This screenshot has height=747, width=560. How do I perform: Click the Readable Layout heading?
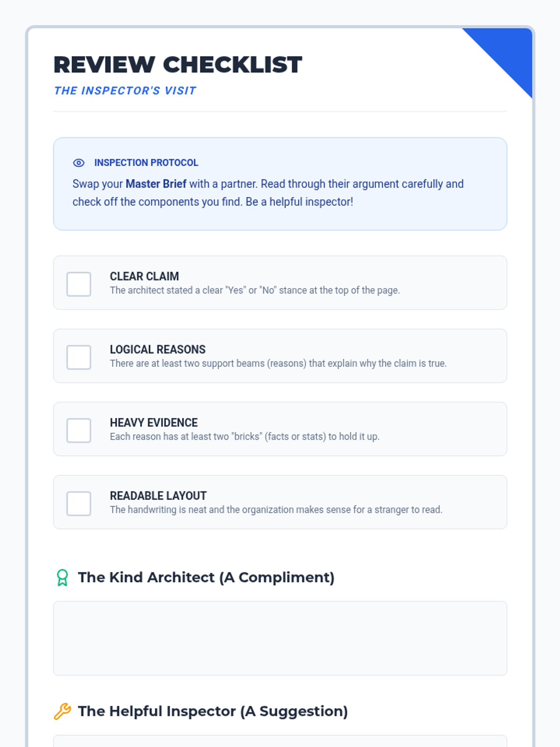click(x=158, y=496)
